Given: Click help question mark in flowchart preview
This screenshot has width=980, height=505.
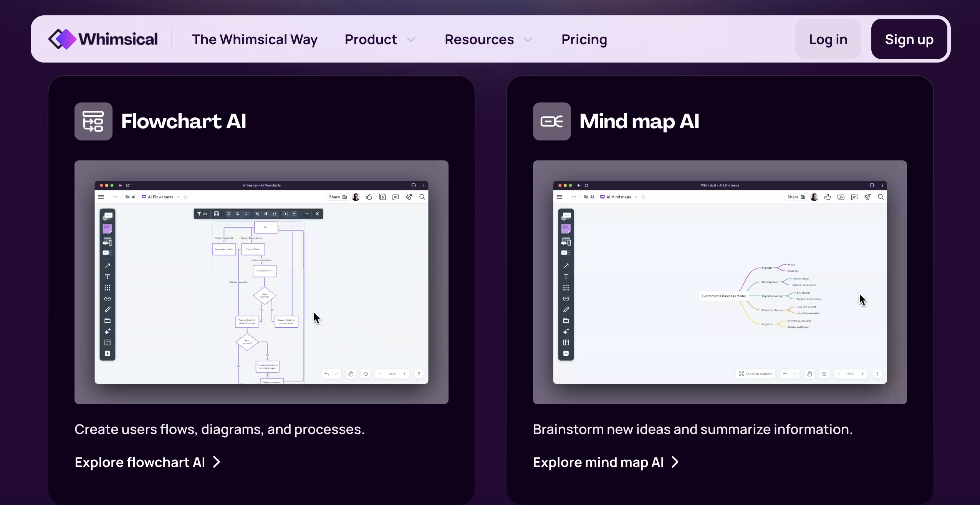Looking at the screenshot, I should coord(419,374).
